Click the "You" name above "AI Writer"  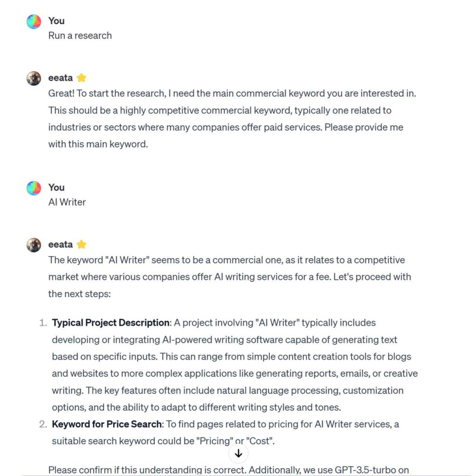[56, 187]
